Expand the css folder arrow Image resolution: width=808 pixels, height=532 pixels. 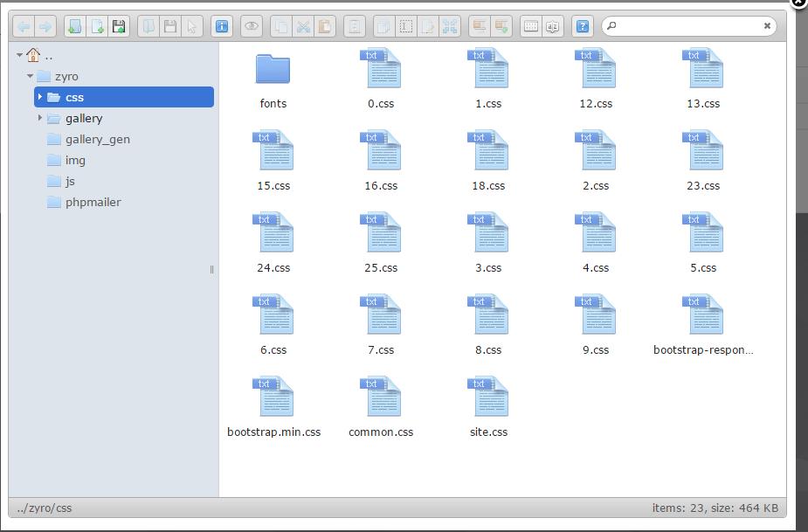[39, 97]
